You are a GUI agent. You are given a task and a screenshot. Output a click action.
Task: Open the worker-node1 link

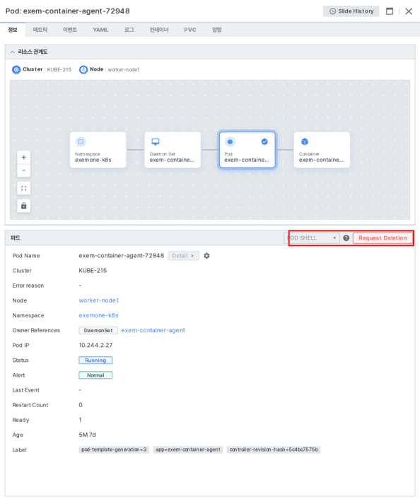point(99,300)
